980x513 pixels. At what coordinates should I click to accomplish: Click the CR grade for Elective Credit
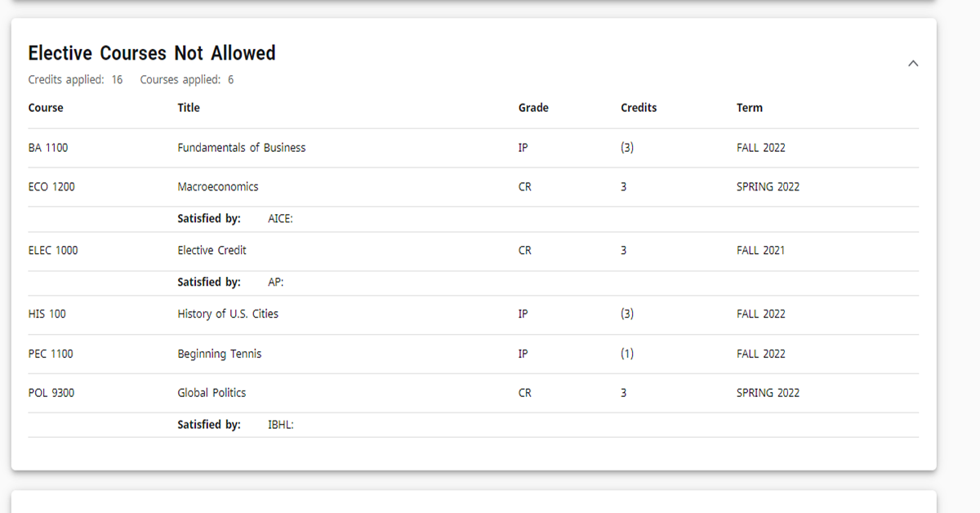click(525, 251)
